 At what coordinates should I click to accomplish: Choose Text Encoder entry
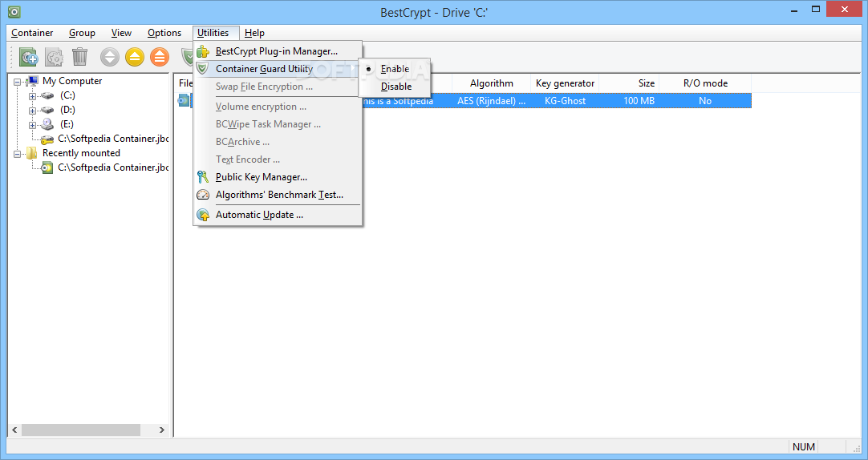278,159
